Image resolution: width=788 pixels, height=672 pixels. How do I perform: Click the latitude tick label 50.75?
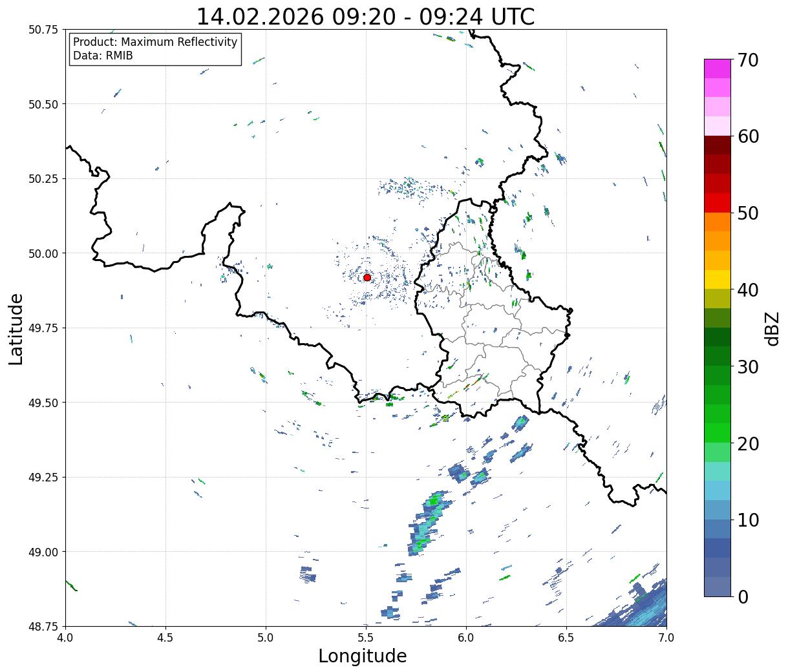click(x=43, y=30)
